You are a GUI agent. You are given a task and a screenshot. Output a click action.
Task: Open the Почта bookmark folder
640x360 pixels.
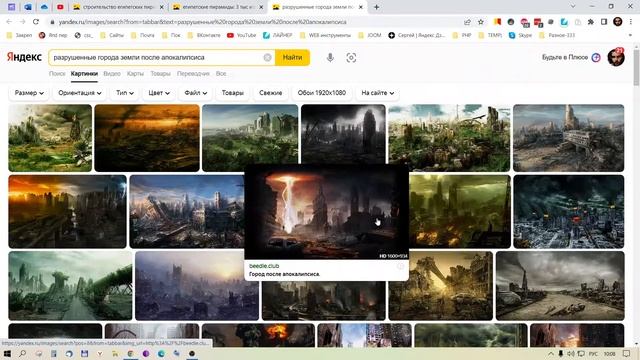(143, 36)
